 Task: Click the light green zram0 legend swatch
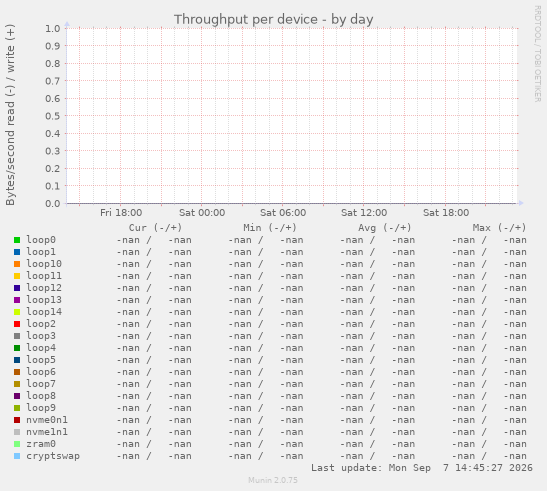point(17,444)
